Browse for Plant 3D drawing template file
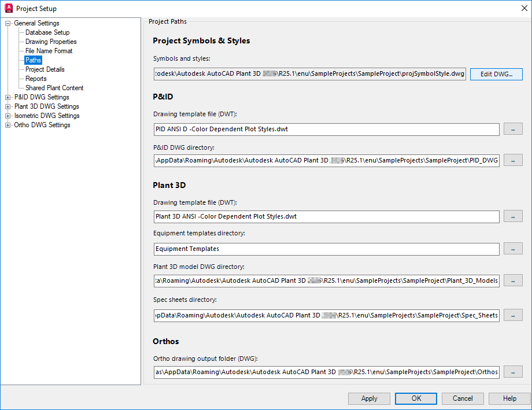The height and width of the screenshot is (410, 532). pyautogui.click(x=513, y=216)
